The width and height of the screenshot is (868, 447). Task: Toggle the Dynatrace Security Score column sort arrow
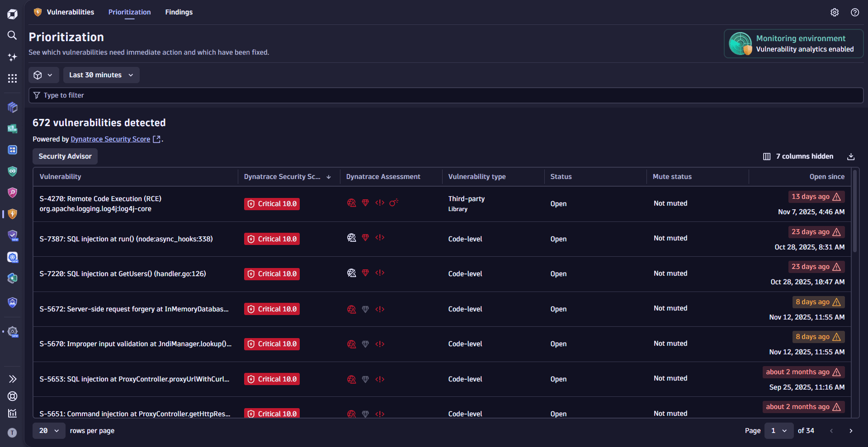[328, 177]
